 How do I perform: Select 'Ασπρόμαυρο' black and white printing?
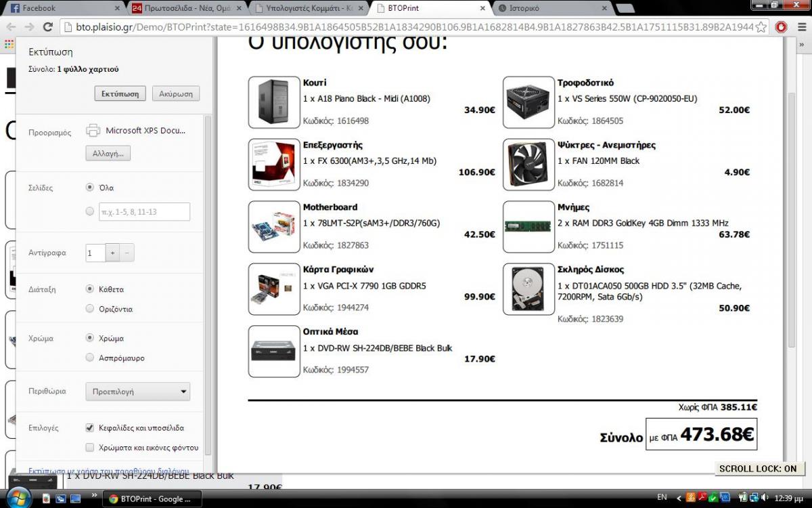click(x=90, y=358)
